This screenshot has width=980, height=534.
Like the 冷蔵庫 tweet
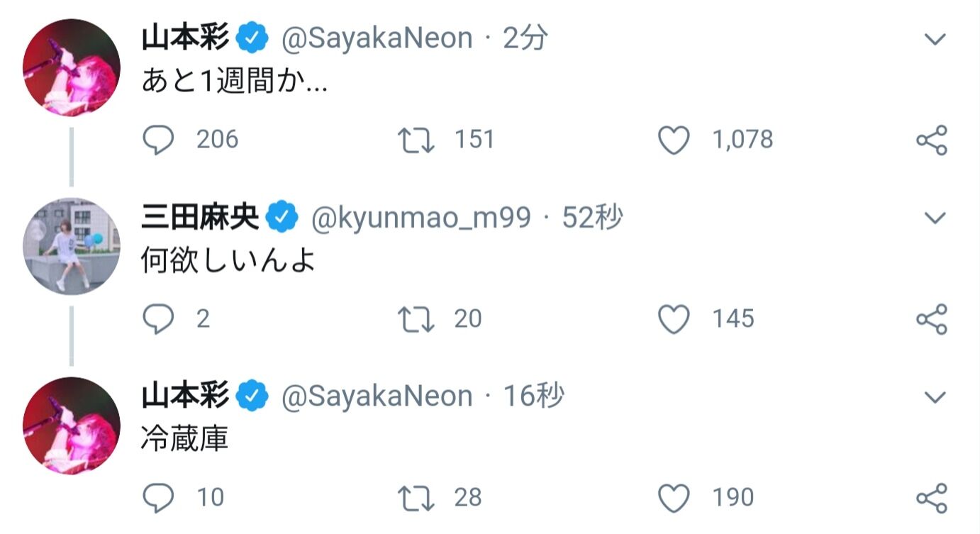[x=674, y=498]
